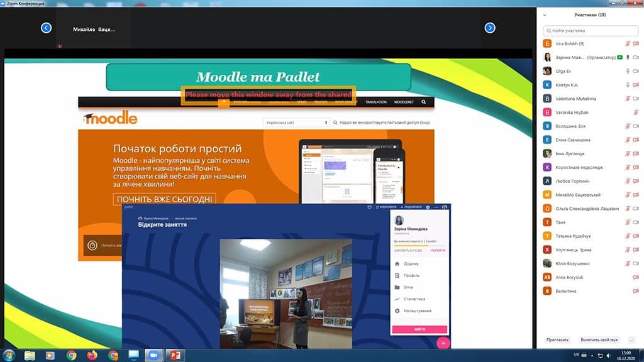
Task: Open the Moodle site search magnifier icon
Action: coord(423,102)
